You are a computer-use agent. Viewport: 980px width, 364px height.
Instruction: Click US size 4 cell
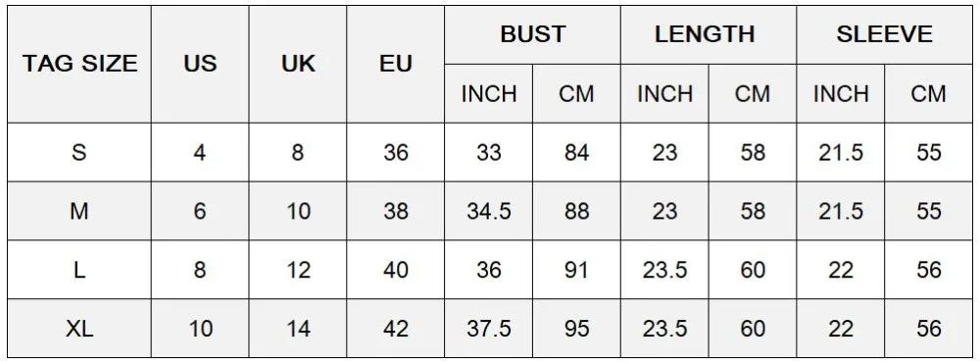200,152
